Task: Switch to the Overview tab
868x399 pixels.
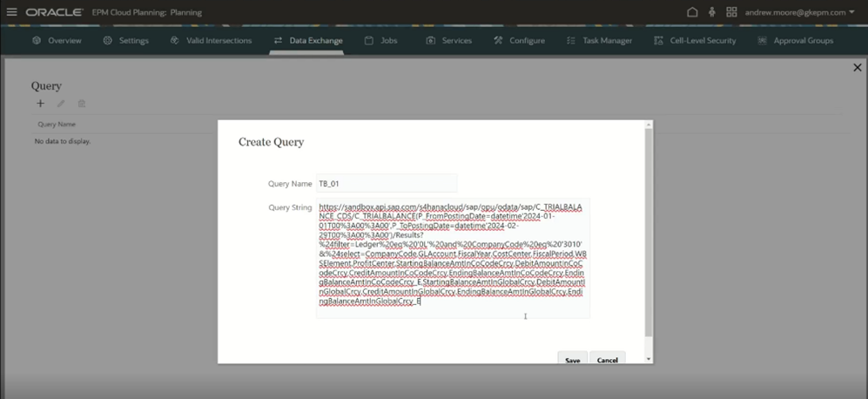Action: 57,40
